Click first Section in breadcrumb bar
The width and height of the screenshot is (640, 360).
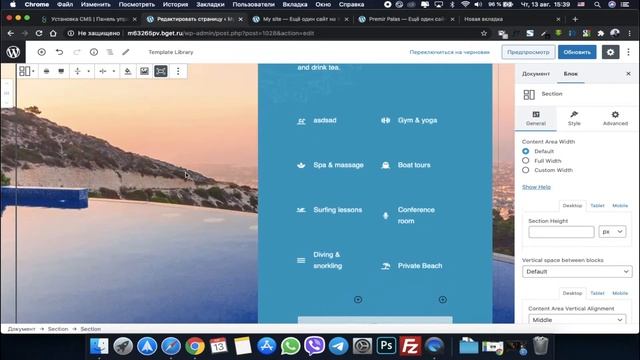tap(58, 329)
